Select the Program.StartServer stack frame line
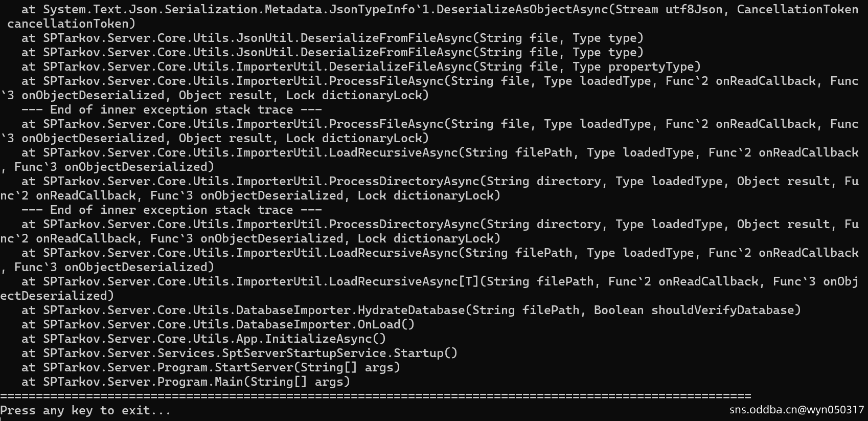 coord(211,367)
